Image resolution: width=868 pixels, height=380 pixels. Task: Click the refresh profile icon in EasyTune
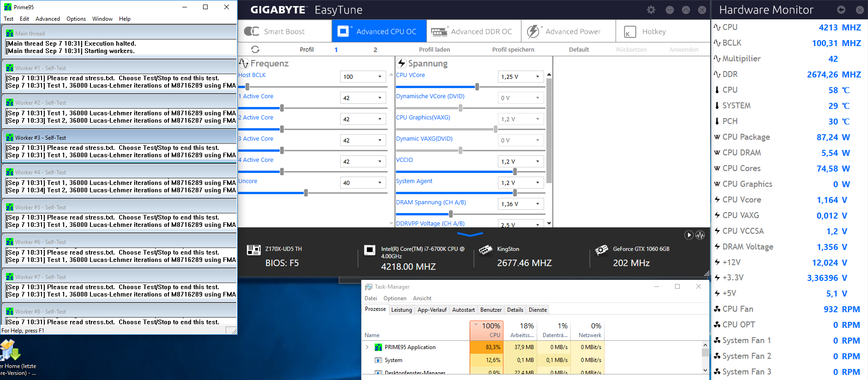(255, 49)
